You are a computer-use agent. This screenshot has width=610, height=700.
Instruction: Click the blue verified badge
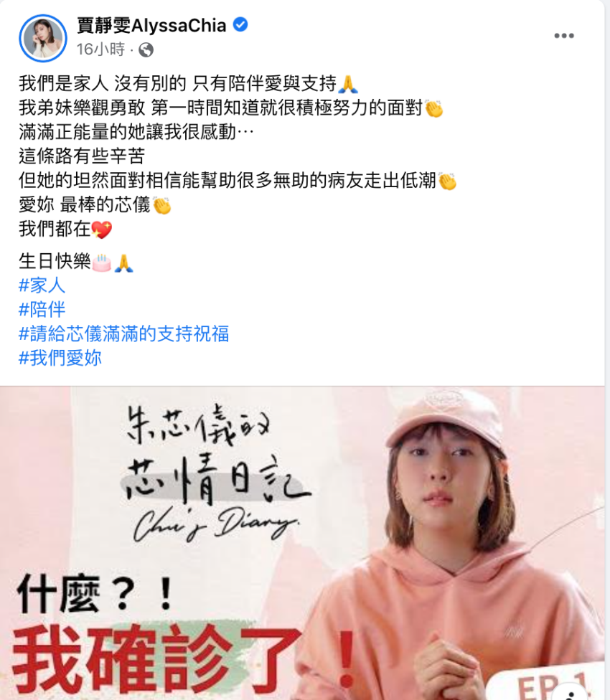tap(240, 24)
